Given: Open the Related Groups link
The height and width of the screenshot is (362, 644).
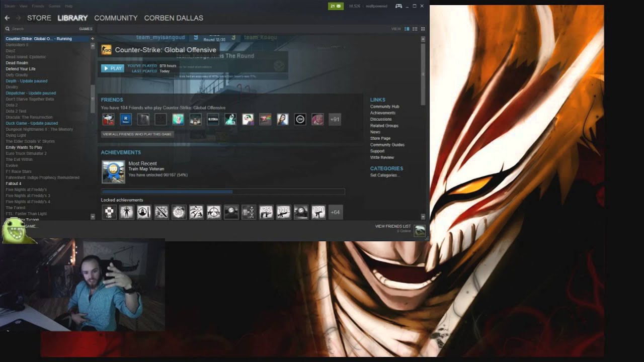Looking at the screenshot, I should coord(384,126).
